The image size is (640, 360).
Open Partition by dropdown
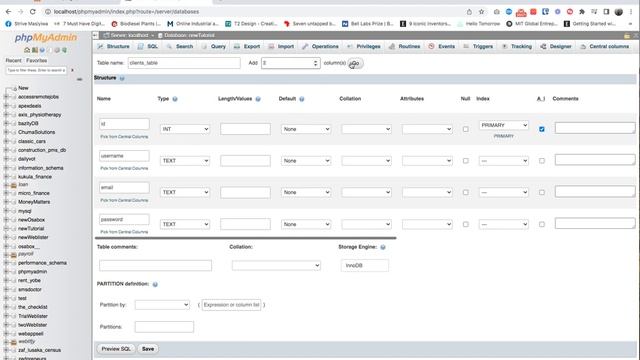(162, 305)
